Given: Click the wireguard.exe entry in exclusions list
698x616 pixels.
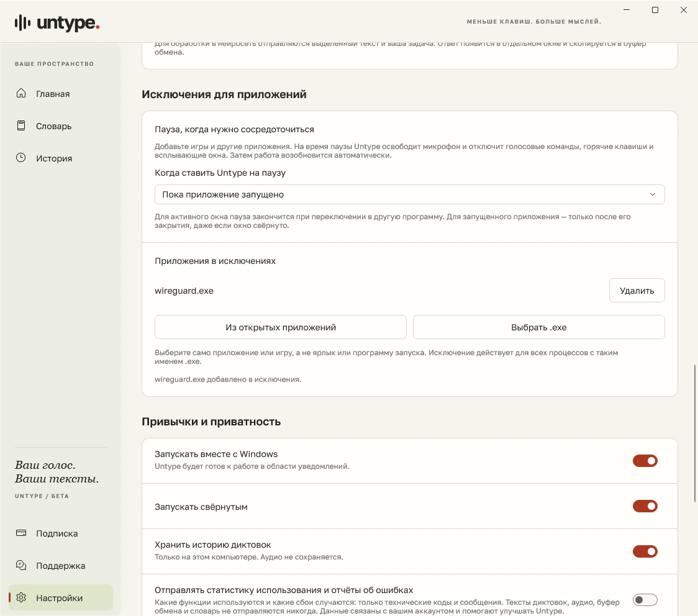Looking at the screenshot, I should (184, 291).
